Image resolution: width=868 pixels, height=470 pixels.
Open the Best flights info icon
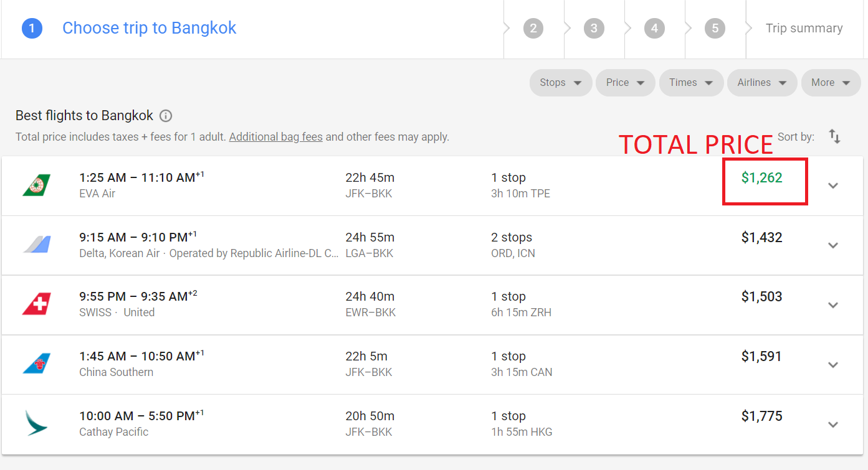pos(166,116)
